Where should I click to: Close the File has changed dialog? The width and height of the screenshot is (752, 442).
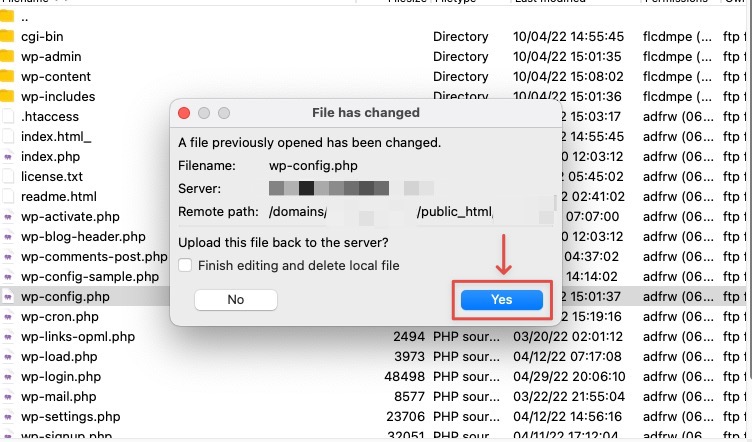click(184, 113)
